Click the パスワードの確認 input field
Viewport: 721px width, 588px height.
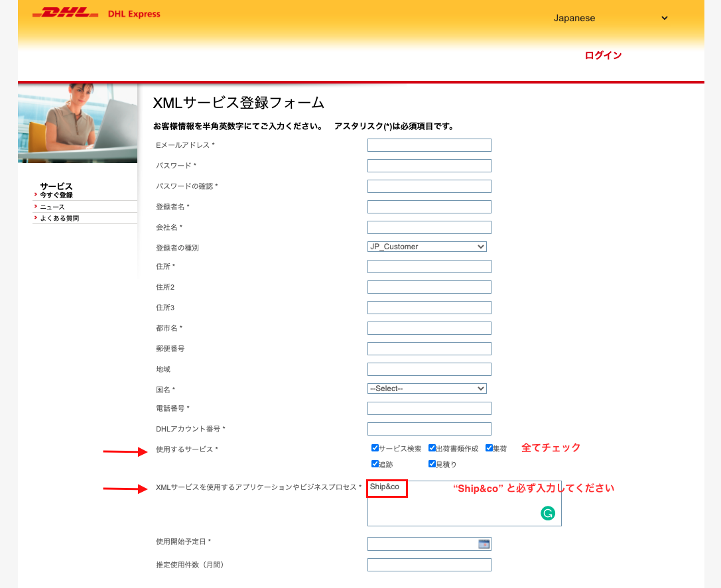(429, 186)
